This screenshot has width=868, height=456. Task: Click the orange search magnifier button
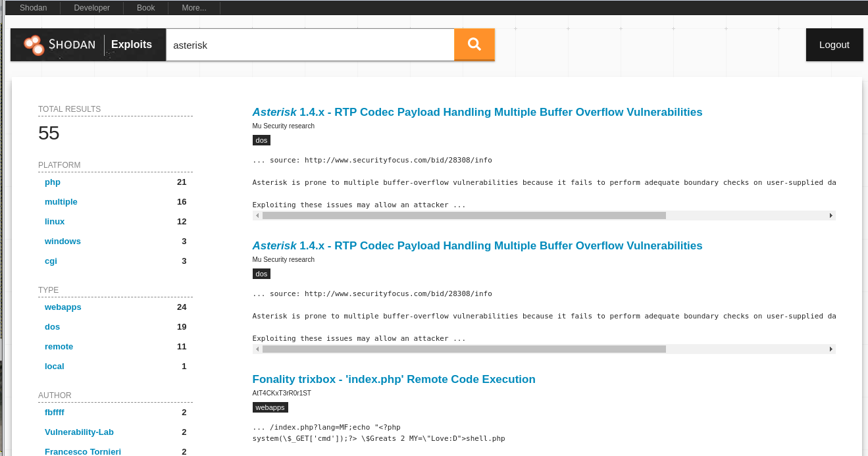(x=474, y=44)
